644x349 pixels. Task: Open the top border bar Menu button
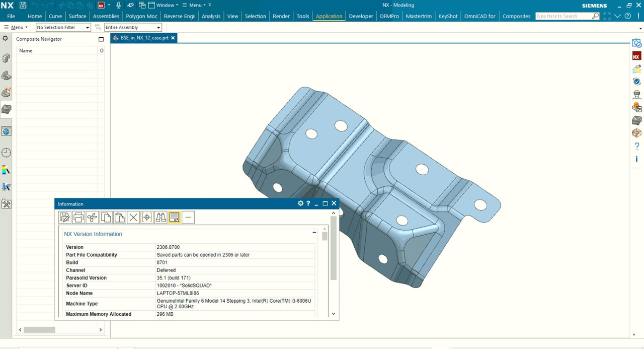16,27
